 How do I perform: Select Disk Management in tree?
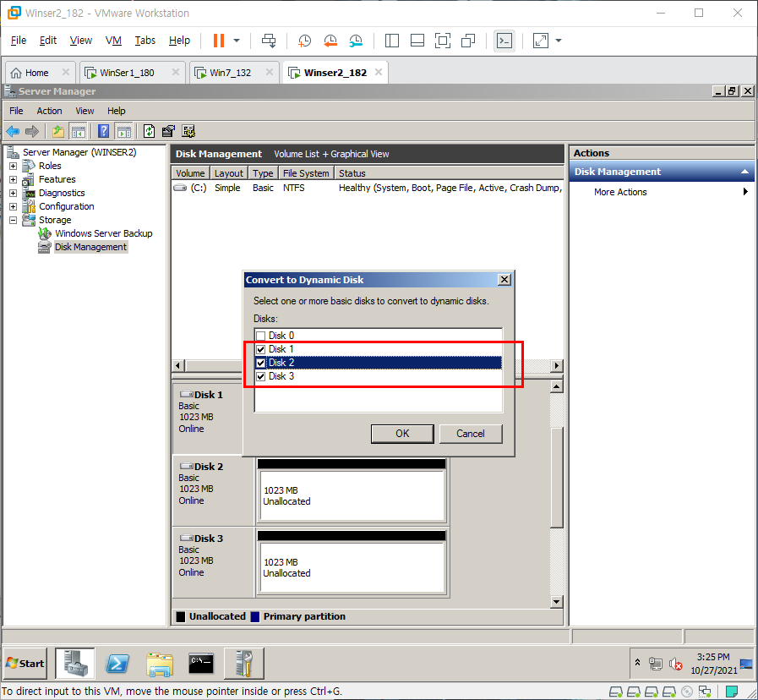90,247
